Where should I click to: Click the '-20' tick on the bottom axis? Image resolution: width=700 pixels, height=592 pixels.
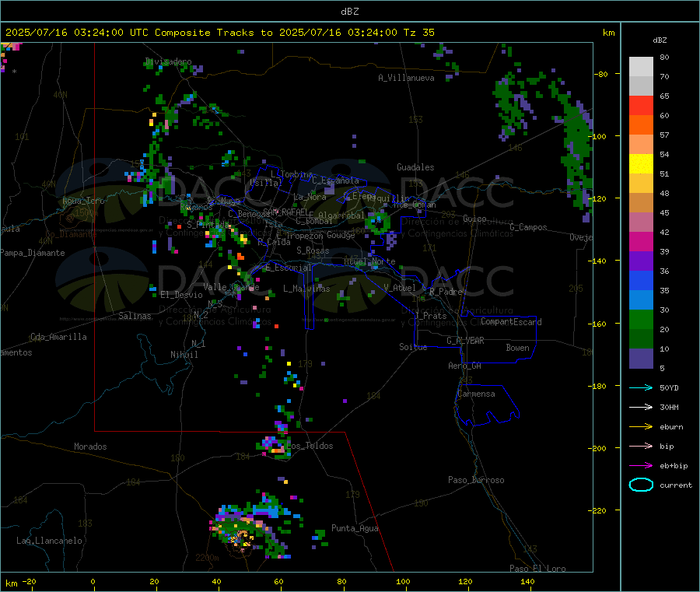pyautogui.click(x=29, y=581)
